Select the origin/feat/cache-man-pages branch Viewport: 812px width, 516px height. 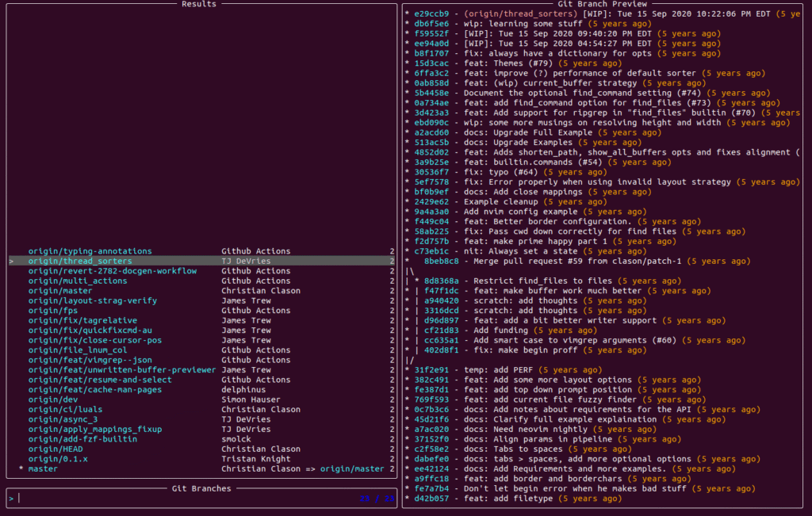click(94, 390)
